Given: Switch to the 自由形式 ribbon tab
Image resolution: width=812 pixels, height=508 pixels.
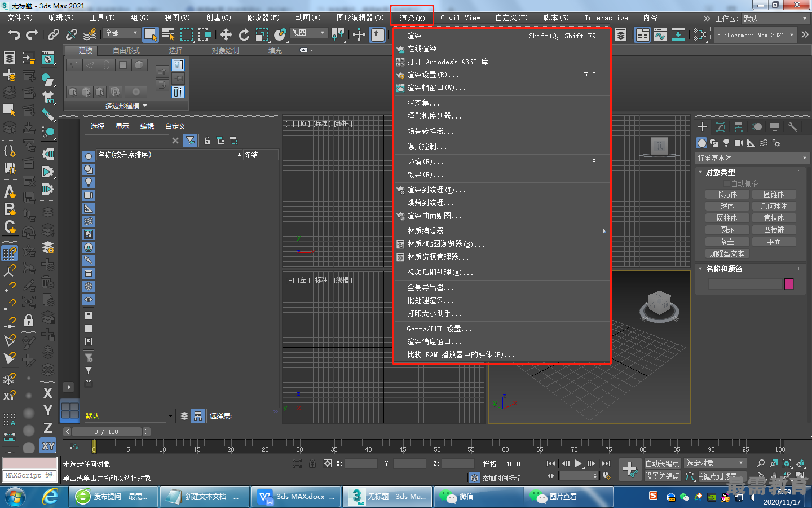Looking at the screenshot, I should pos(126,50).
